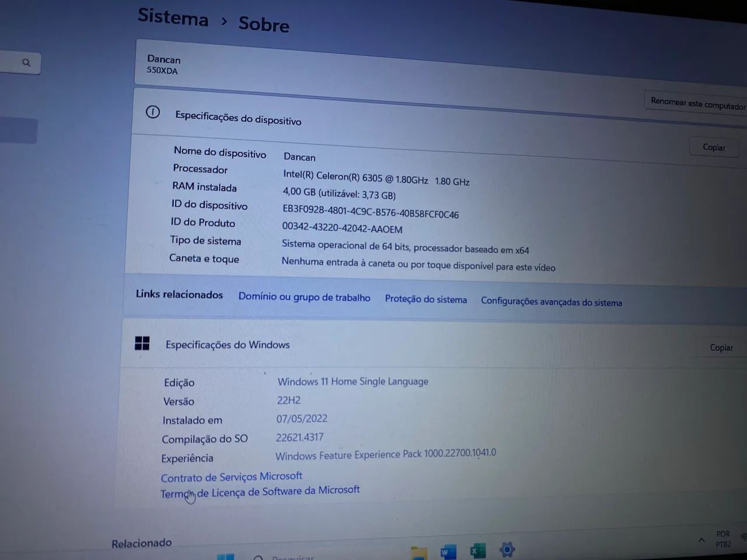Screen dimensions: 747x560
Task: Select device ID EB3F0928-4801-4C9C-B576-40B58FCF0C46
Action: tap(371, 211)
